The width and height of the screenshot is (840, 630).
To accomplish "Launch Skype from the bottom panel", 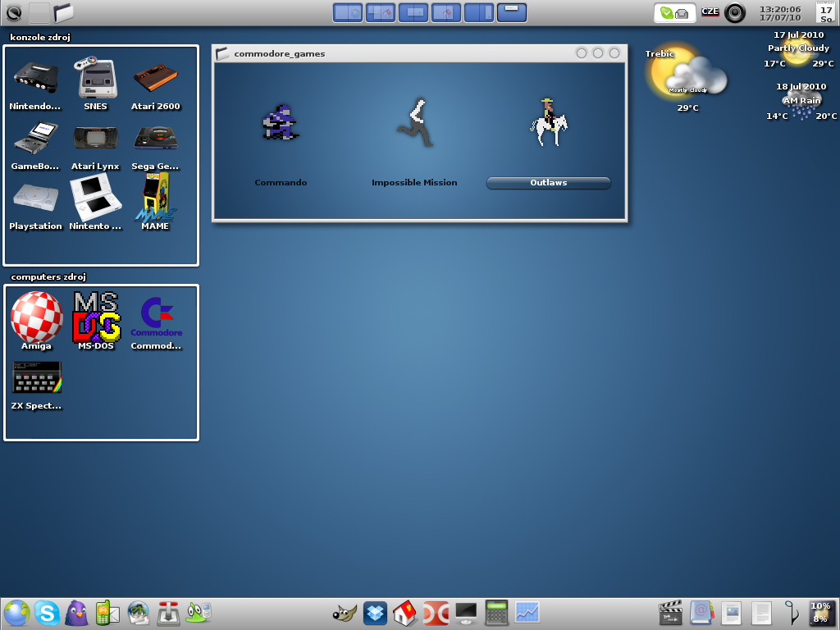I will [47, 613].
